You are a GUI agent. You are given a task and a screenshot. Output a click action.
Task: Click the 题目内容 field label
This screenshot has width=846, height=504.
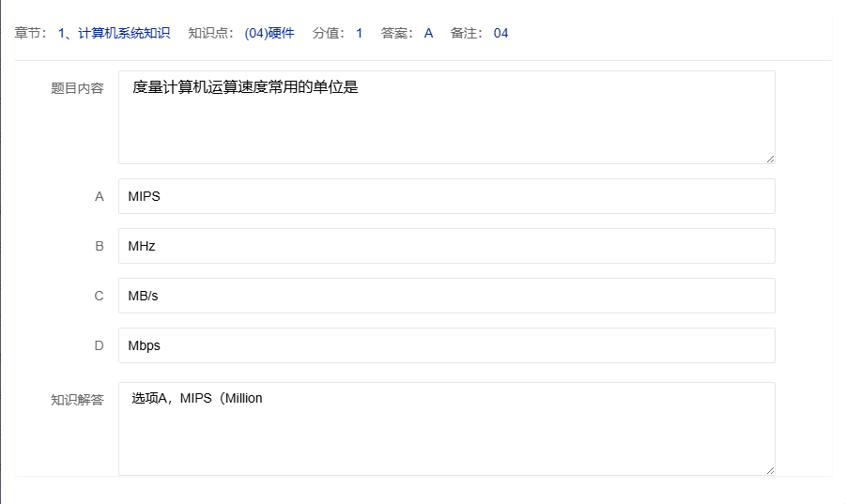click(77, 88)
